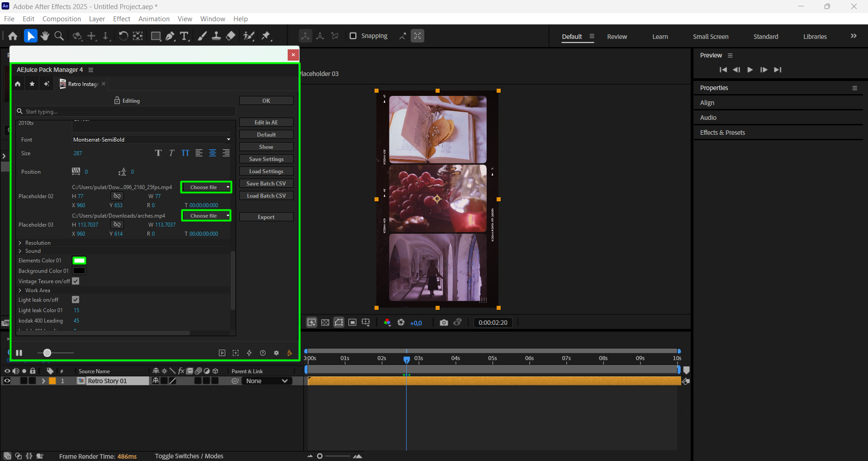Toggle the Vintage Texure on/off checkbox
This screenshot has width=868, height=461.
tap(76, 281)
